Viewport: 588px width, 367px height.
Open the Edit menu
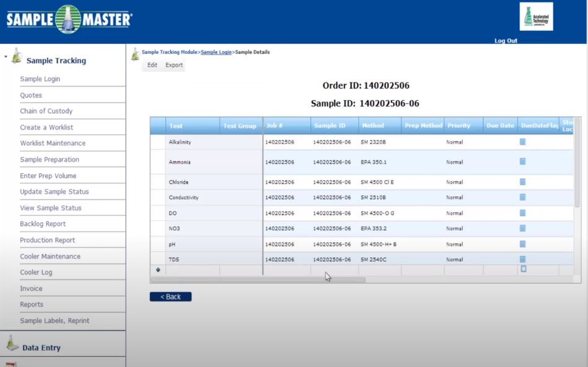152,65
